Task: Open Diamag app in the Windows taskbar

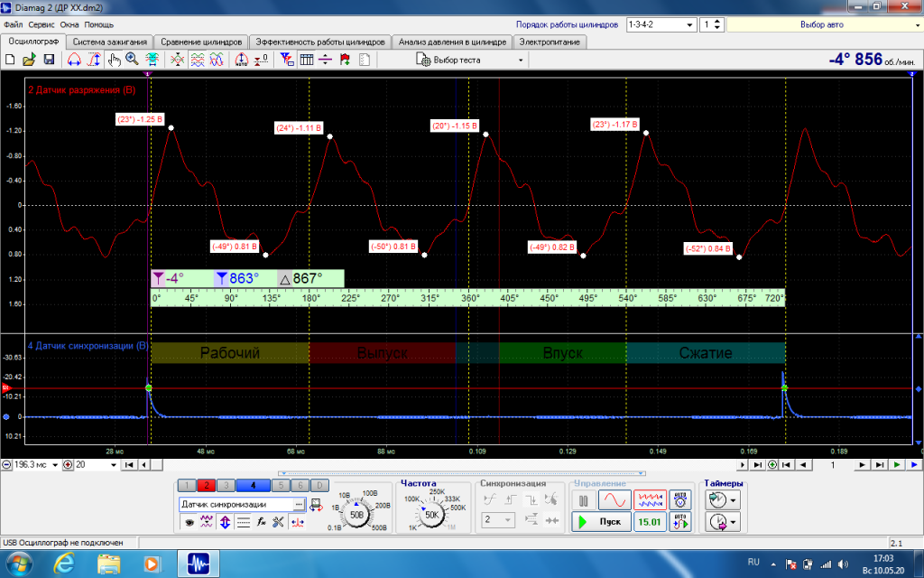Action: tap(199, 564)
